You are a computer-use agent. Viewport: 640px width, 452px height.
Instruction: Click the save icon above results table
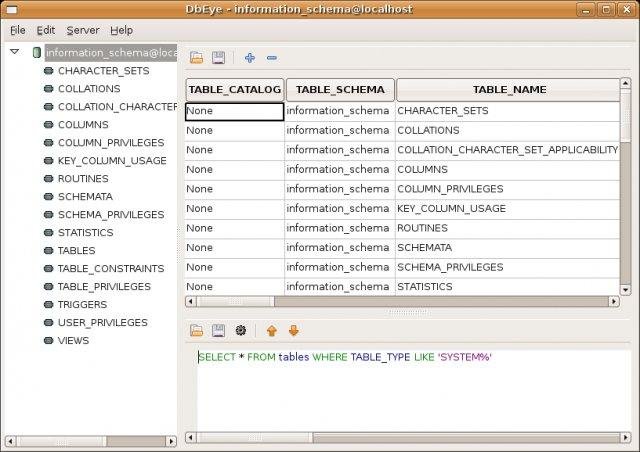(218, 58)
